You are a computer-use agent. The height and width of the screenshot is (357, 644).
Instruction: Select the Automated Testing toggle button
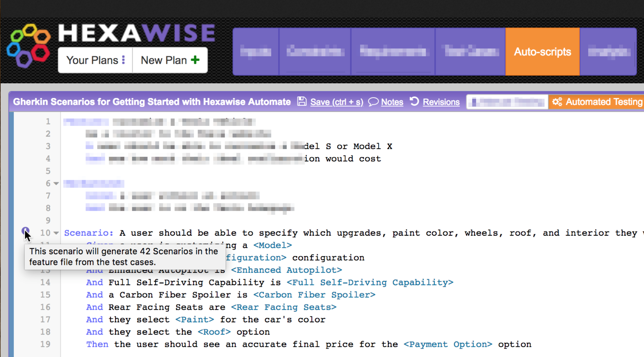(x=596, y=102)
